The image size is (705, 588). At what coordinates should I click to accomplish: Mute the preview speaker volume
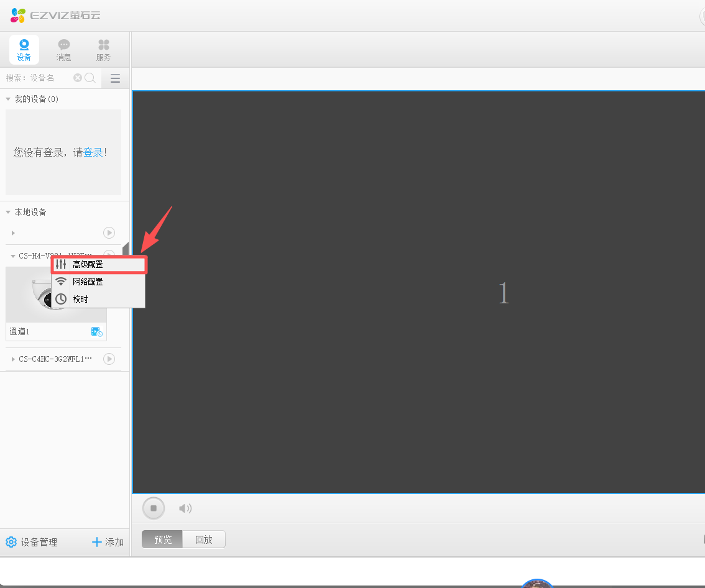[x=185, y=508]
